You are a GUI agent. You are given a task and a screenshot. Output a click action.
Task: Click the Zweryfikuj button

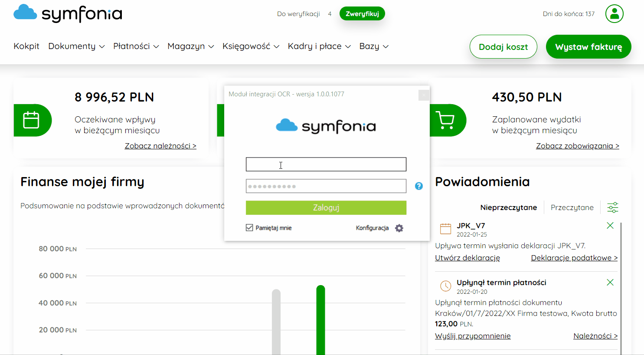(x=362, y=14)
